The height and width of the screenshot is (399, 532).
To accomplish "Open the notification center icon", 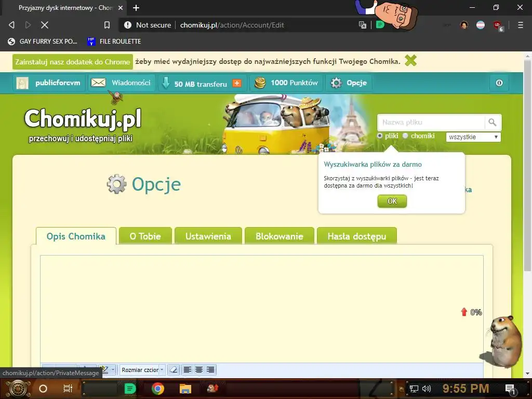I will tap(510, 389).
